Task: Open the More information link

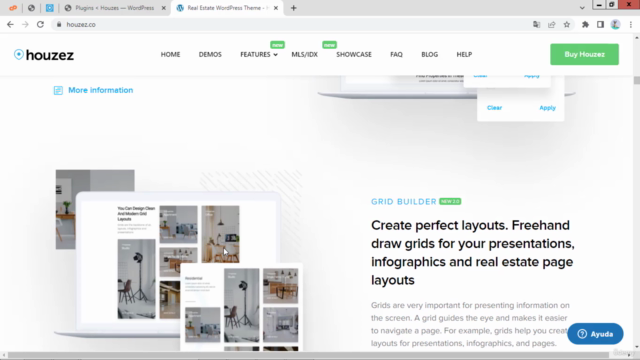Action: click(100, 90)
